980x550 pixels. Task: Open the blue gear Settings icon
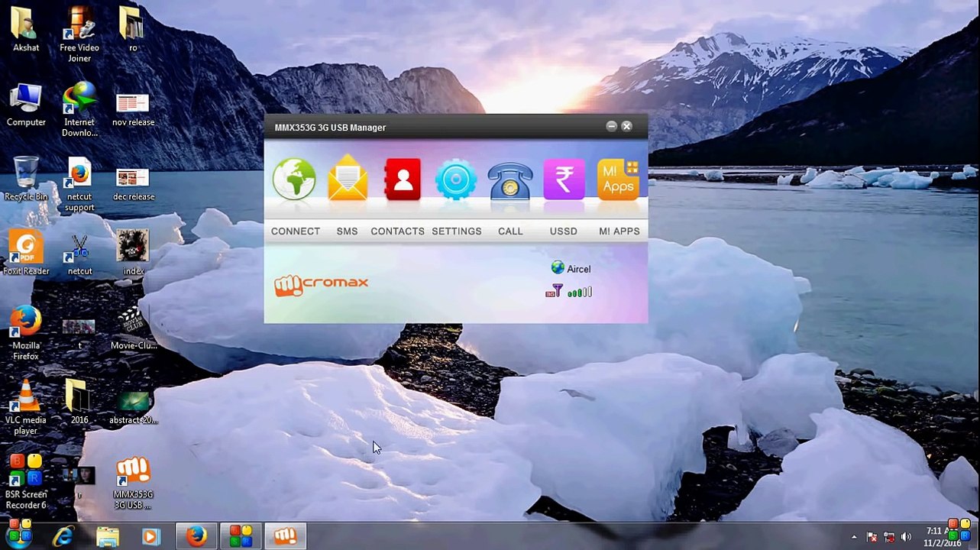456,180
